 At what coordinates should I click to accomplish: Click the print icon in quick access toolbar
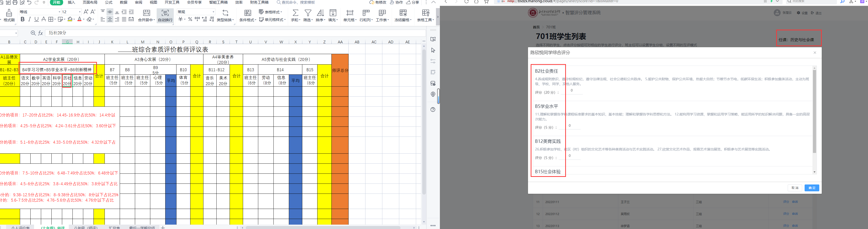15,2
